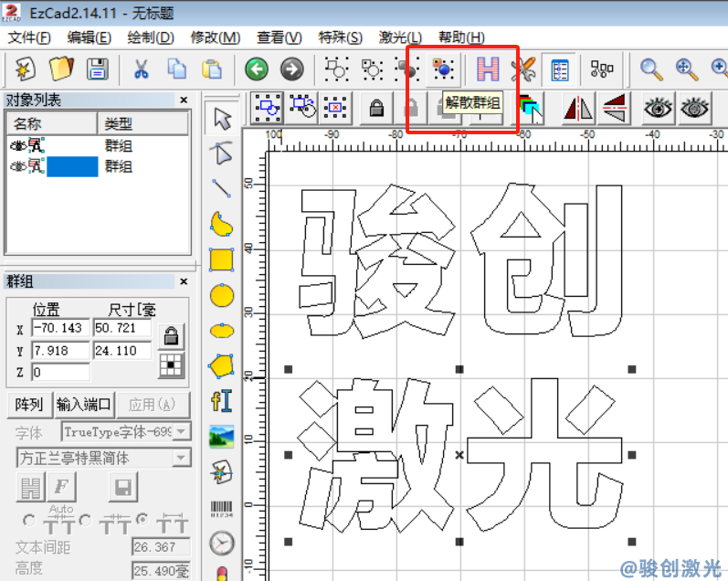
Task: Toggle the object list panel icon
Action: (x=560, y=70)
